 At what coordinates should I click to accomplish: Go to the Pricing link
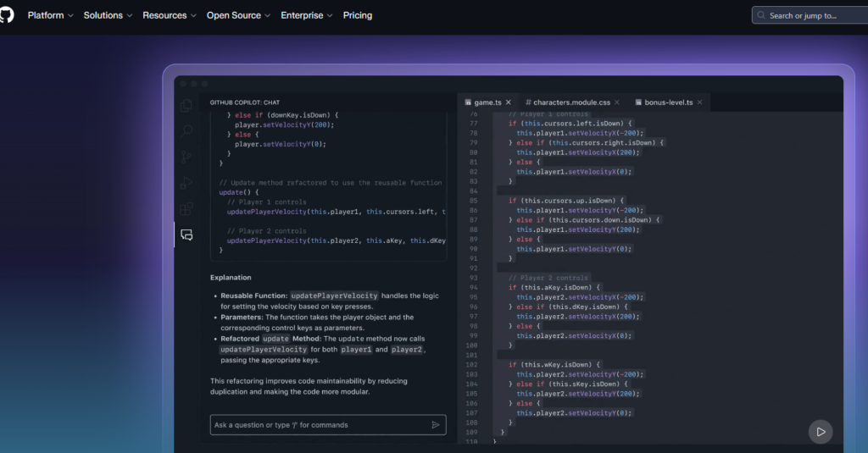point(358,15)
